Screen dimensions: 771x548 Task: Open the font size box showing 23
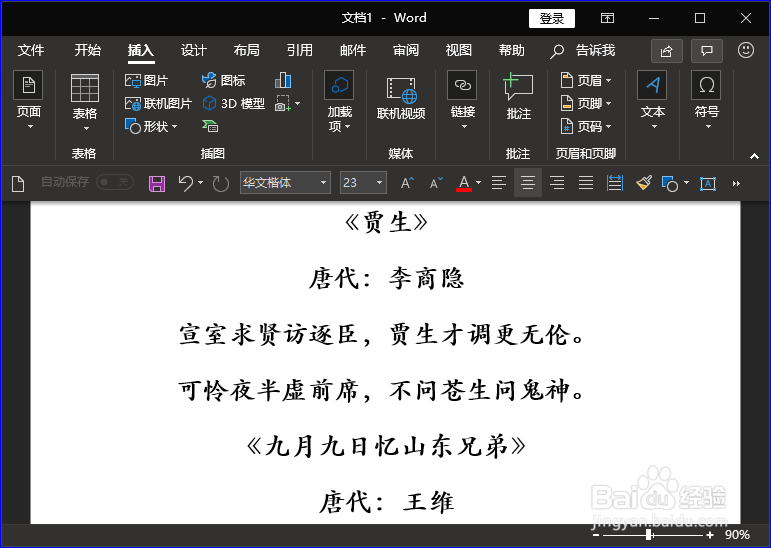click(x=363, y=183)
